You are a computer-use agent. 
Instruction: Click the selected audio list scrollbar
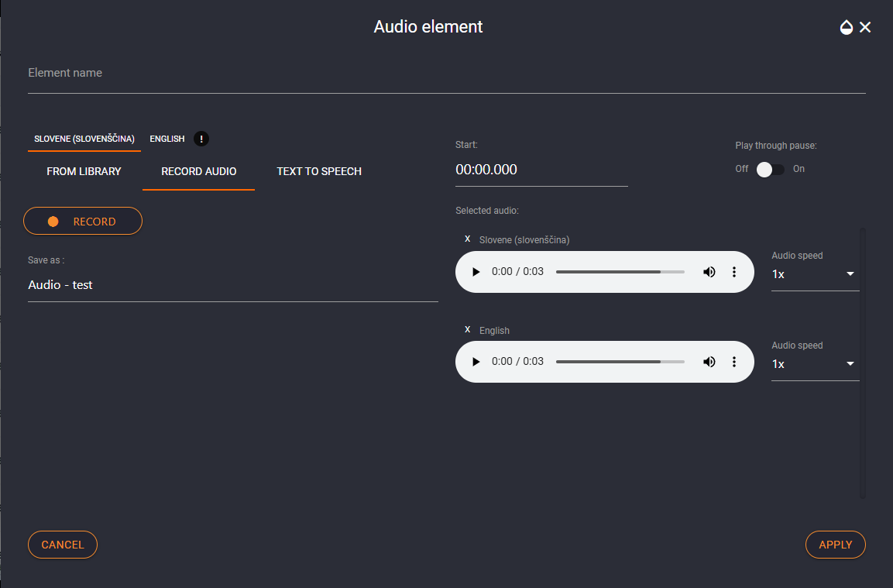863,363
